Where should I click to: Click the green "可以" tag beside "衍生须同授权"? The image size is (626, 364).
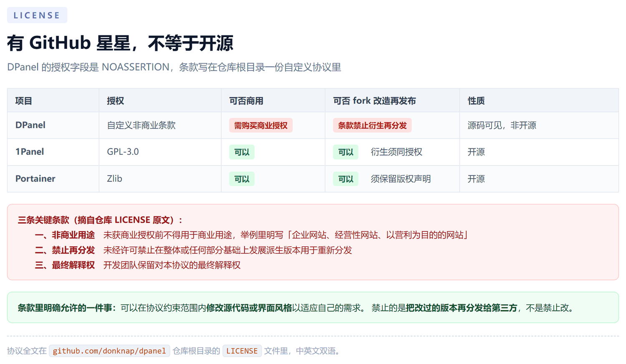(346, 152)
